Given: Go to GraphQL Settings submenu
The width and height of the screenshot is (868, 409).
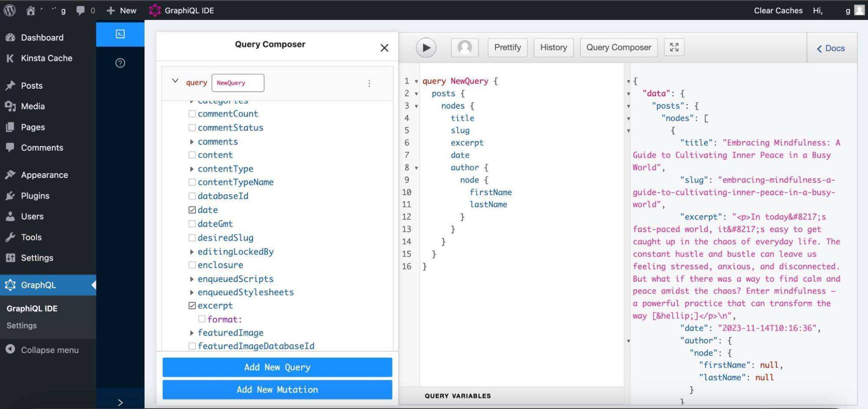Looking at the screenshot, I should pos(22,326).
